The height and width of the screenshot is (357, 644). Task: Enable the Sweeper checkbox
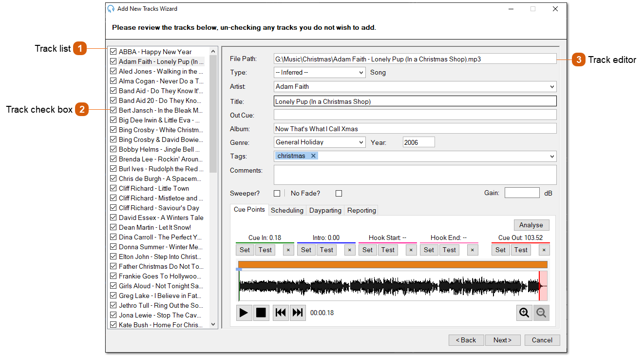[277, 194]
